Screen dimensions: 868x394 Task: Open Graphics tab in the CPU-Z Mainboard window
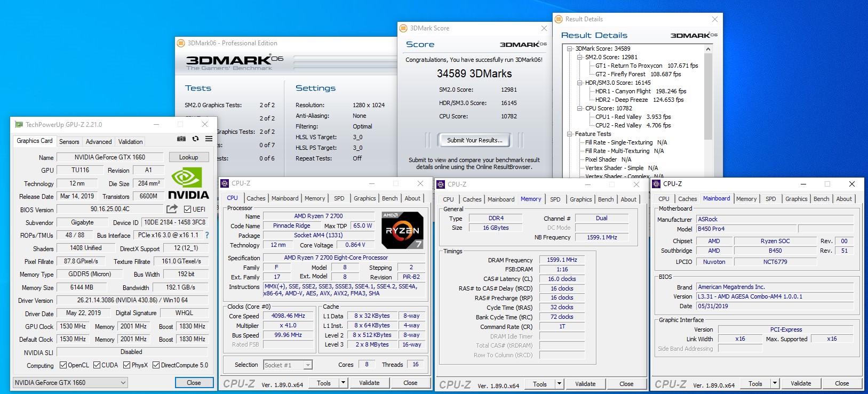point(796,199)
